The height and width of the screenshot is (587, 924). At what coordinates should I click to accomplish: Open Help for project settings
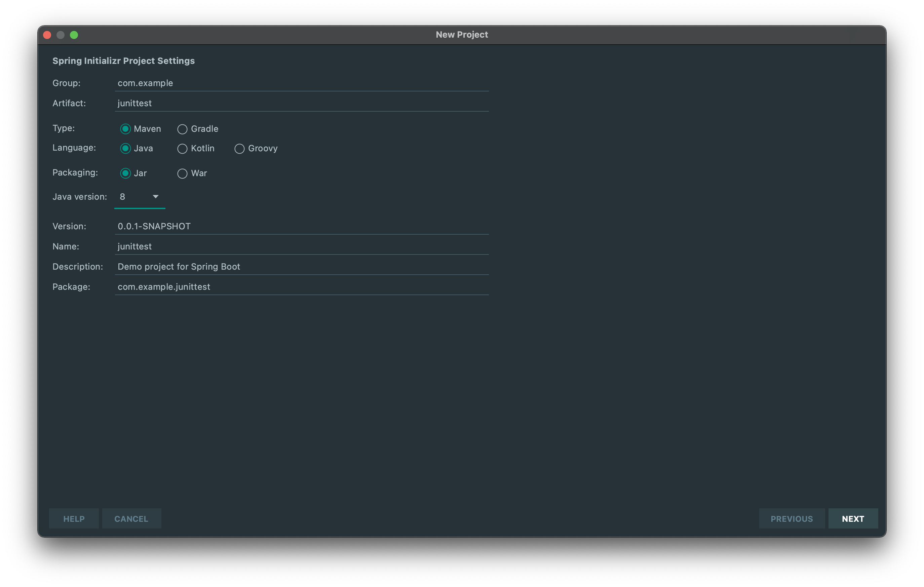coord(74,519)
